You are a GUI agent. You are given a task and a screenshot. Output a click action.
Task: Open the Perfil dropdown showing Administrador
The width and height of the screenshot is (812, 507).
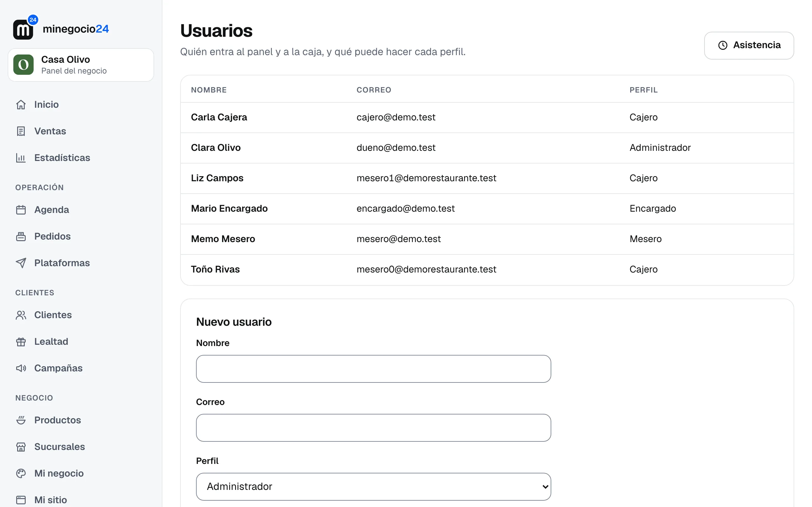pos(373,486)
